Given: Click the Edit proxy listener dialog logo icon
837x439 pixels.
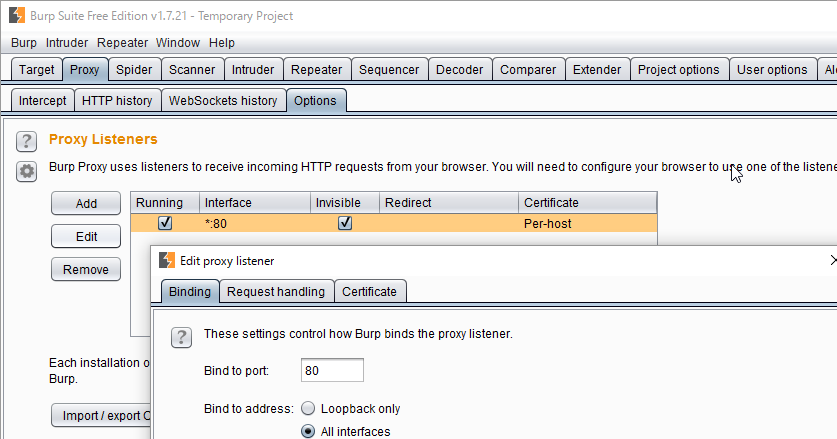Looking at the screenshot, I should pos(167,260).
